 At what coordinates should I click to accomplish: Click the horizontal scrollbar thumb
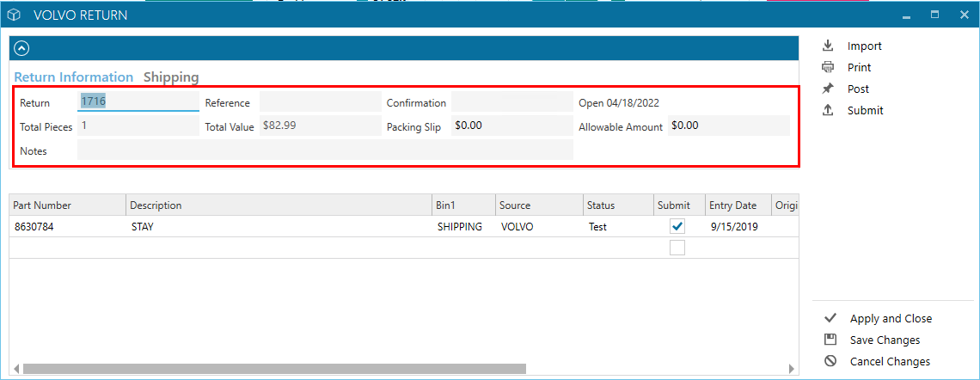[x=274, y=369]
